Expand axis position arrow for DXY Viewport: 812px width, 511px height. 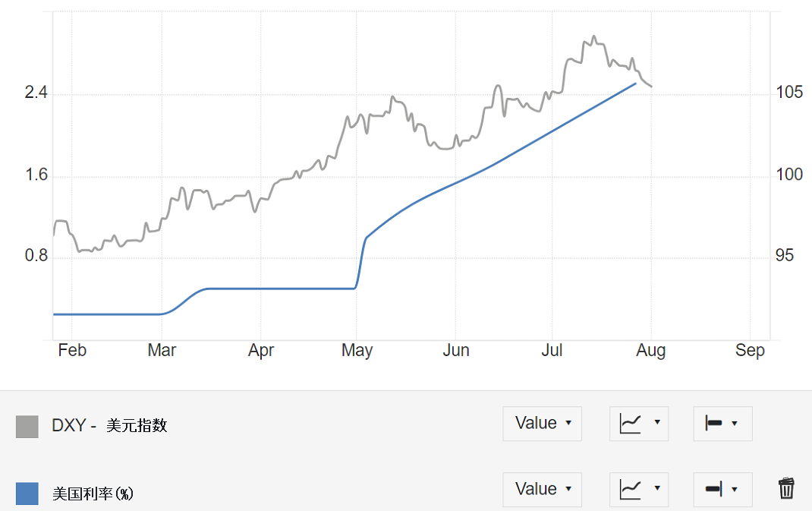click(x=735, y=424)
